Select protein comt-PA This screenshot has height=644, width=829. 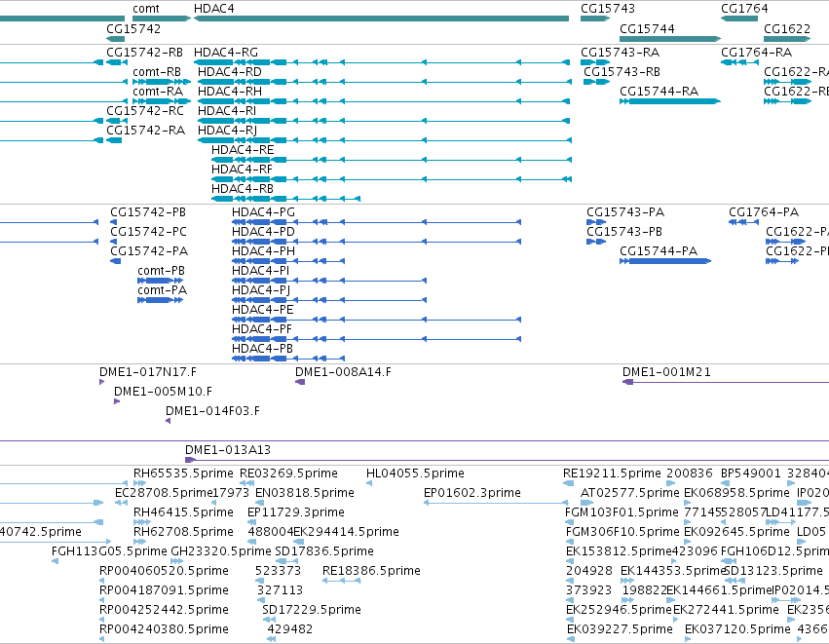[x=163, y=290]
